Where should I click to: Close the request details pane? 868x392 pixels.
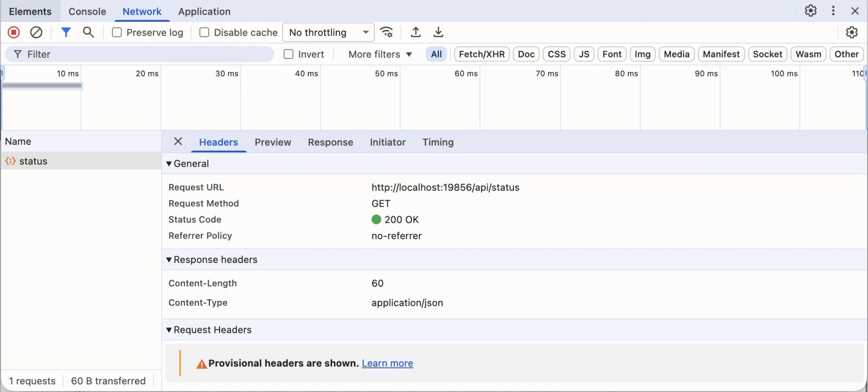point(178,142)
